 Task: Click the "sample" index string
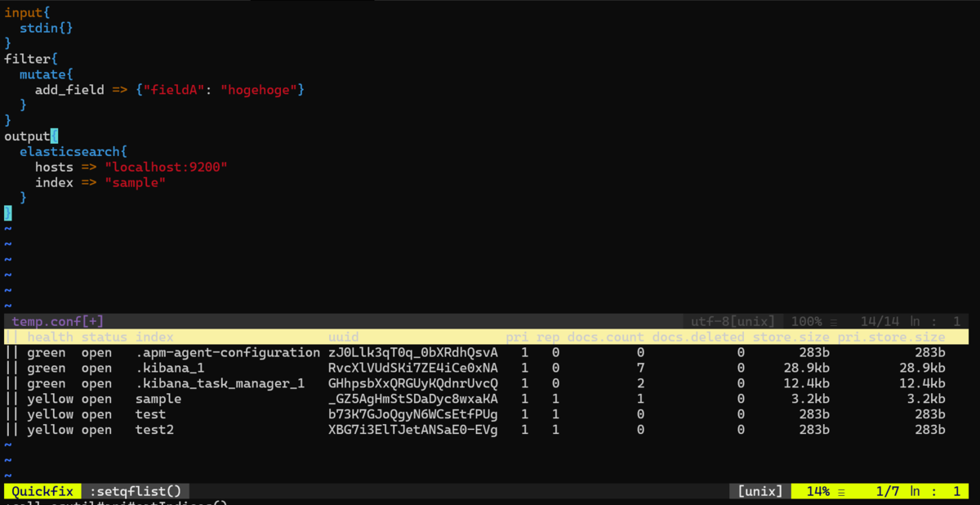coord(135,182)
